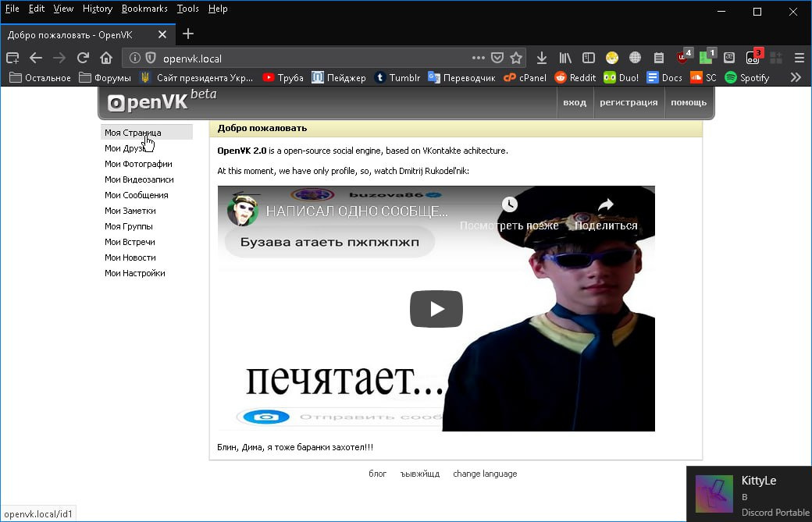Open the Library icon in toolbar

click(565, 58)
